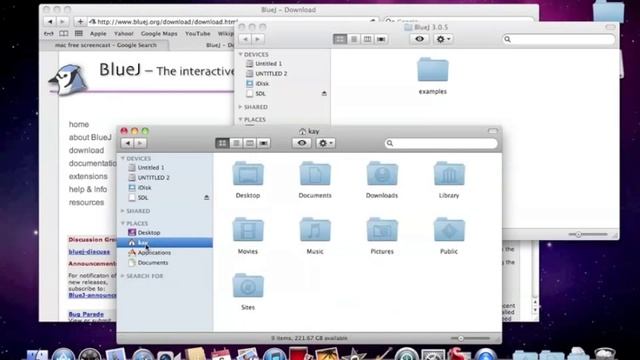Click Quick Look eye button in BlueJ 3.0.5 window

pos(419,39)
